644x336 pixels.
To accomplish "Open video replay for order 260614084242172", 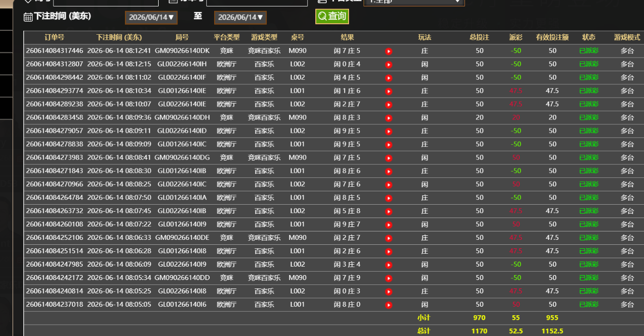I will tap(389, 278).
